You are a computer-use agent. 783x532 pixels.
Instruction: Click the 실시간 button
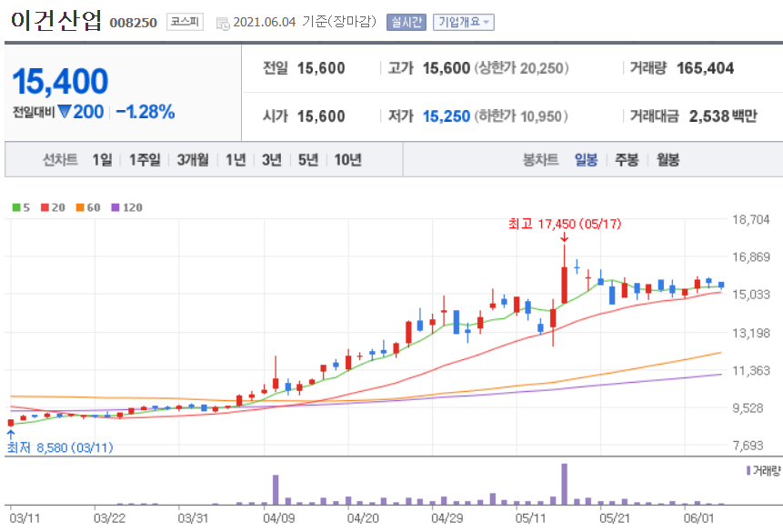coord(406,22)
